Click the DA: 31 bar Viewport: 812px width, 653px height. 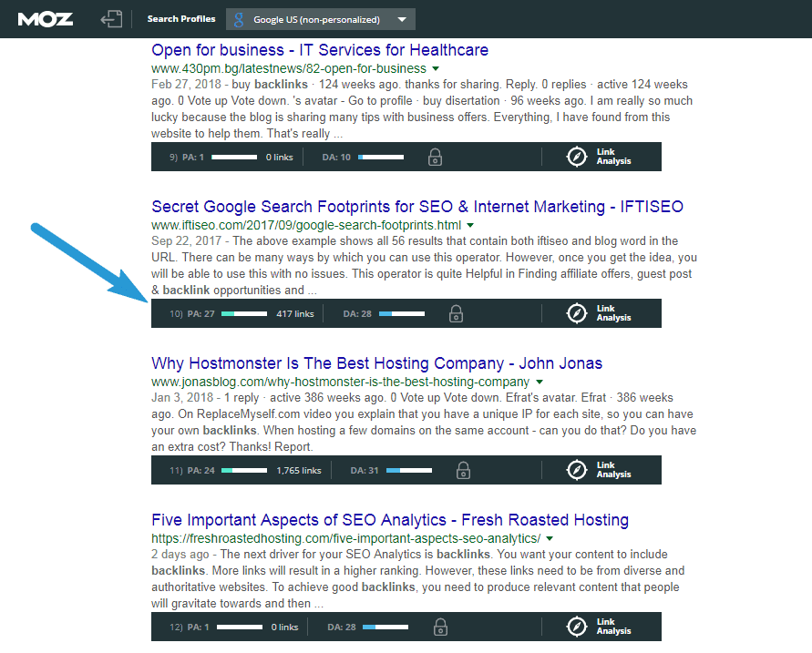409,470
